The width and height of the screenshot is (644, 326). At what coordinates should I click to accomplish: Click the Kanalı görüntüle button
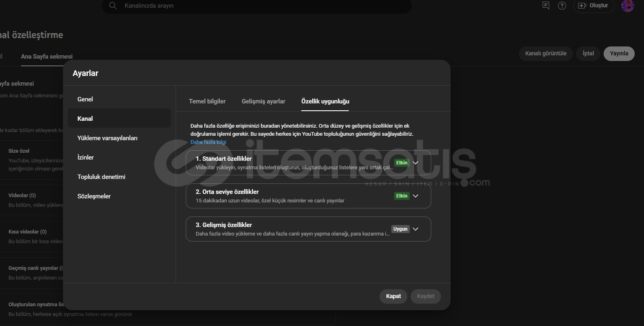(x=545, y=53)
